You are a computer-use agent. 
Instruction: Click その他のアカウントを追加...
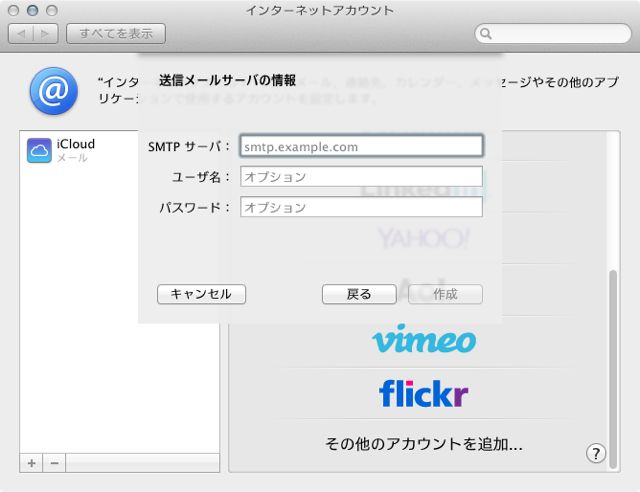424,443
